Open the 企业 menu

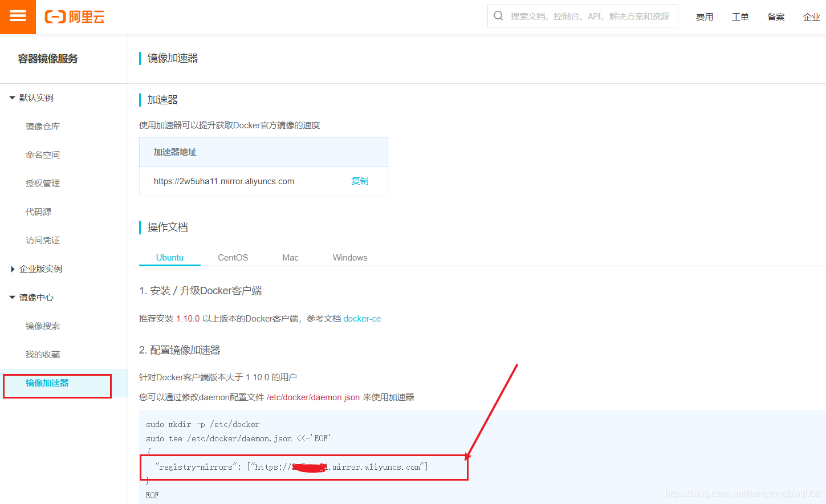pos(812,17)
